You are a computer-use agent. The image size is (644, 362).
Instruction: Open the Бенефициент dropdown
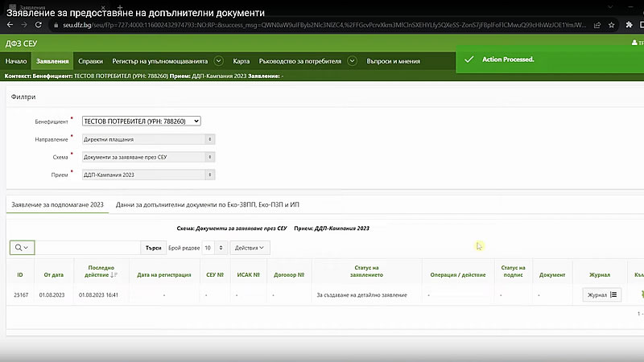point(141,121)
